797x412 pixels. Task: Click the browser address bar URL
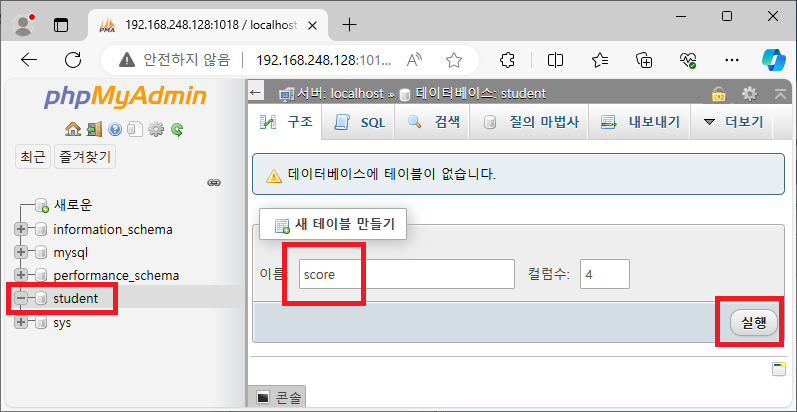coord(324,60)
